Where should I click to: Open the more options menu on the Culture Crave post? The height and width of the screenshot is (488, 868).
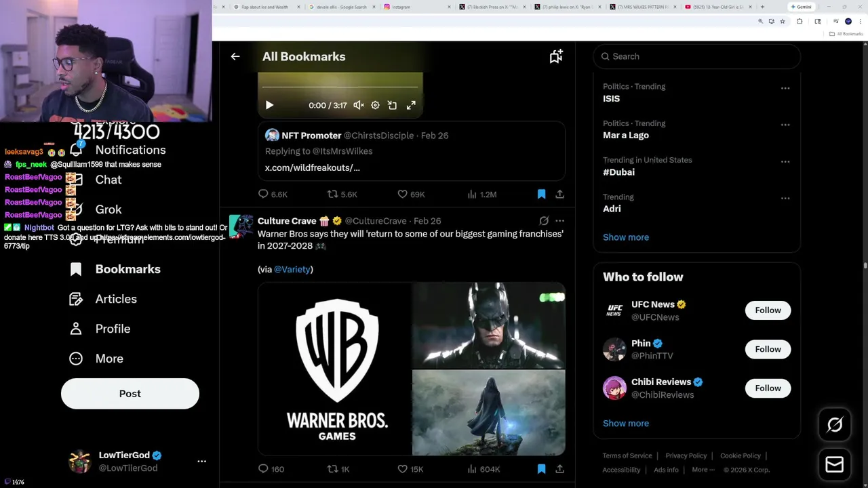559,221
